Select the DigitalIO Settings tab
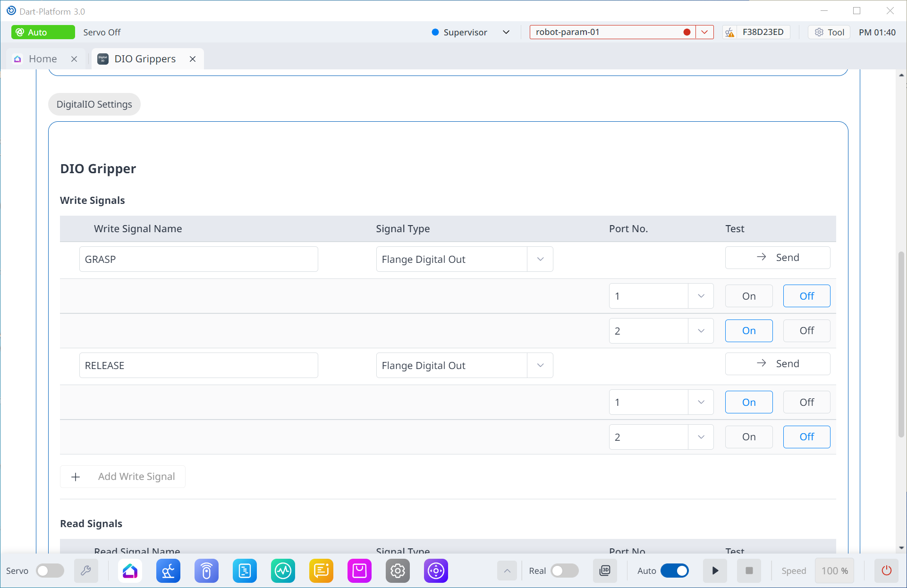This screenshot has height=588, width=907. 94,104
